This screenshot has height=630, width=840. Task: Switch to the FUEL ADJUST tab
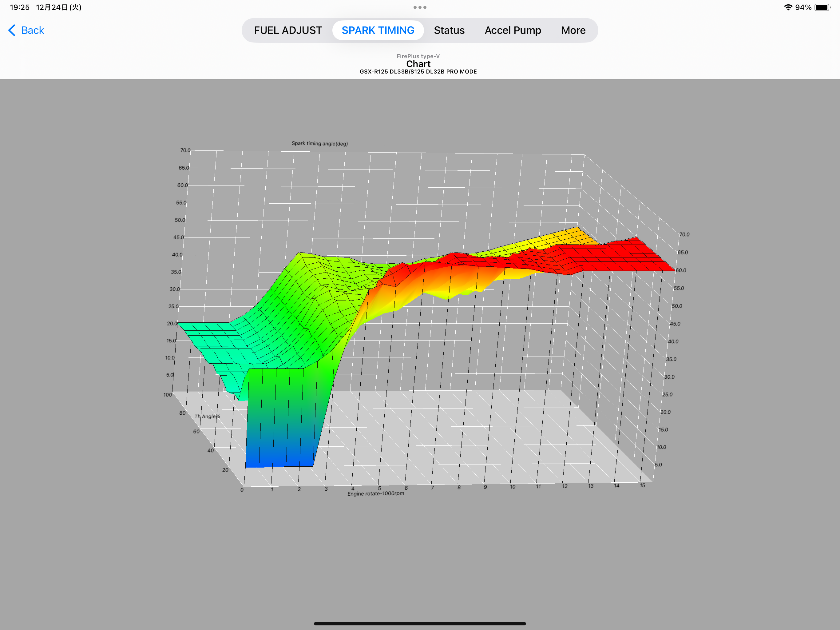[288, 30]
